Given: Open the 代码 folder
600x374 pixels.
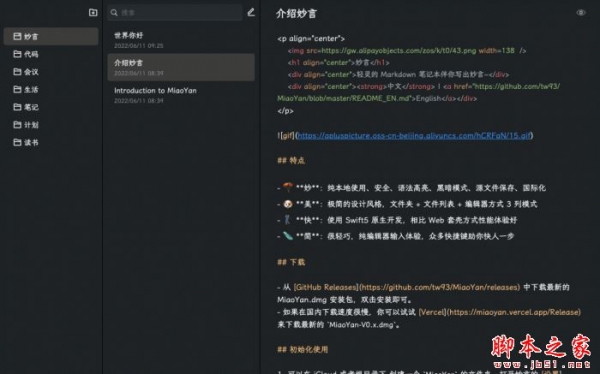Looking at the screenshot, I should pyautogui.click(x=51, y=54).
